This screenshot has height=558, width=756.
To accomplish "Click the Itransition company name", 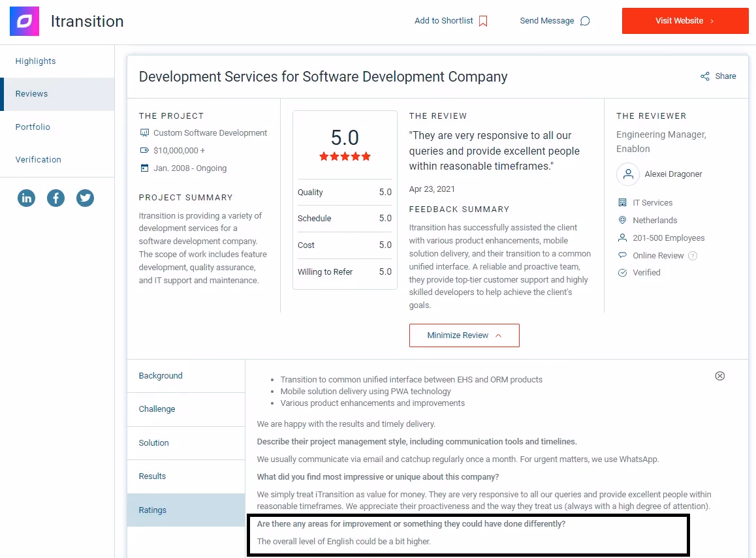I will point(87,21).
